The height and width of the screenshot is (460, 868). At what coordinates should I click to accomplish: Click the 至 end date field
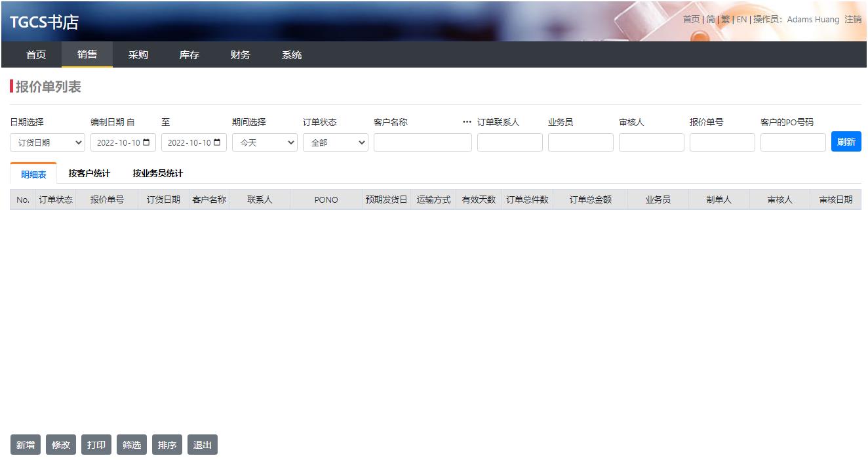tap(194, 142)
